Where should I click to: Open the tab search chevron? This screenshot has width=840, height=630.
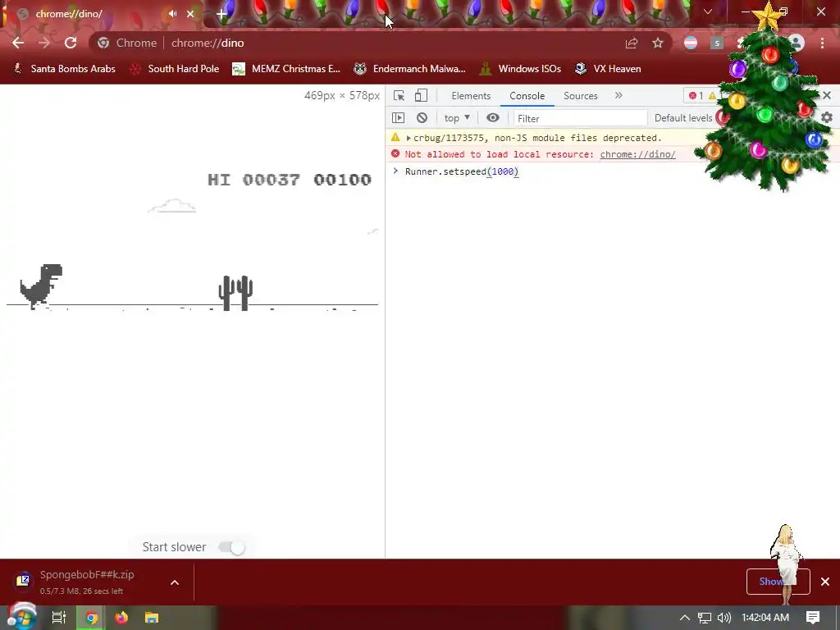pos(708,11)
